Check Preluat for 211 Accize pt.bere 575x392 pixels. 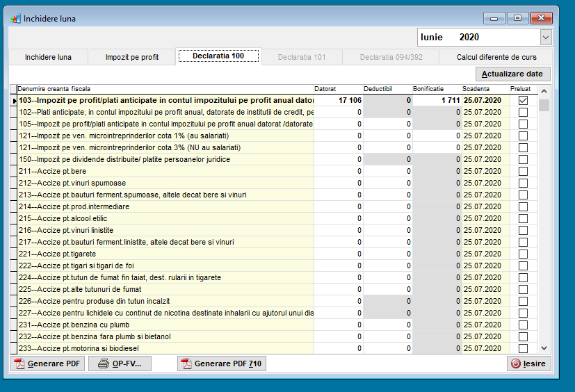[524, 171]
